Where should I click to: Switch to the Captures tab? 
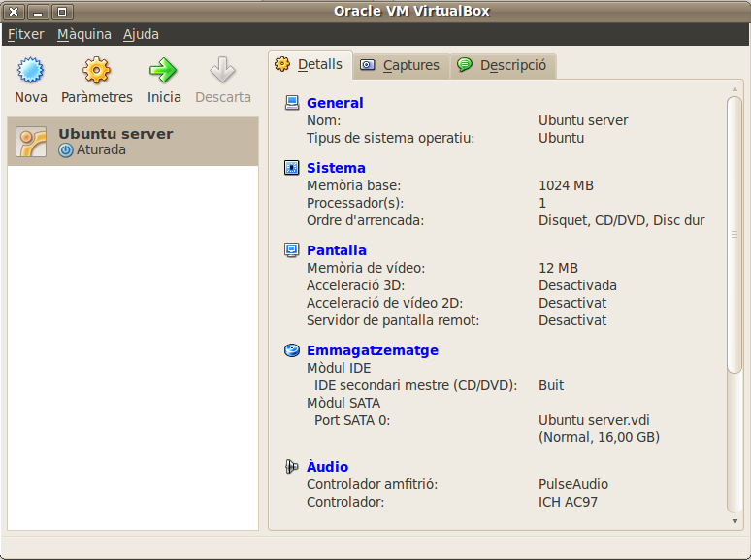click(400, 65)
